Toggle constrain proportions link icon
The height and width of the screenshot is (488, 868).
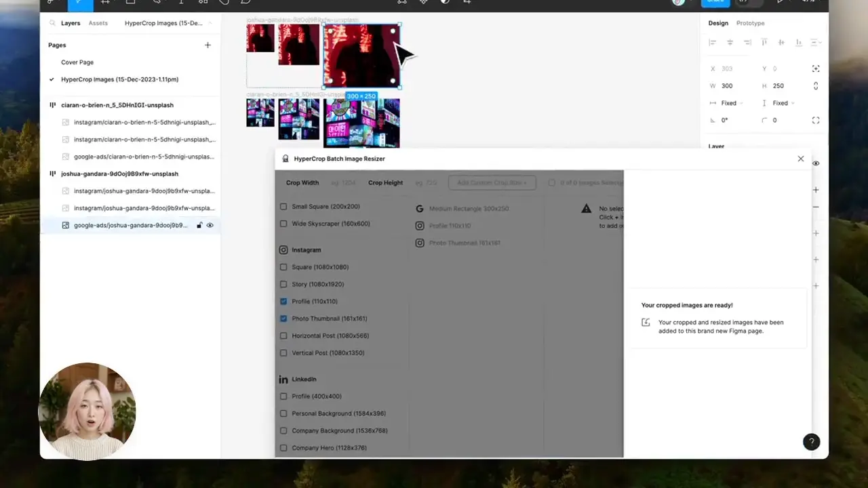tap(815, 86)
